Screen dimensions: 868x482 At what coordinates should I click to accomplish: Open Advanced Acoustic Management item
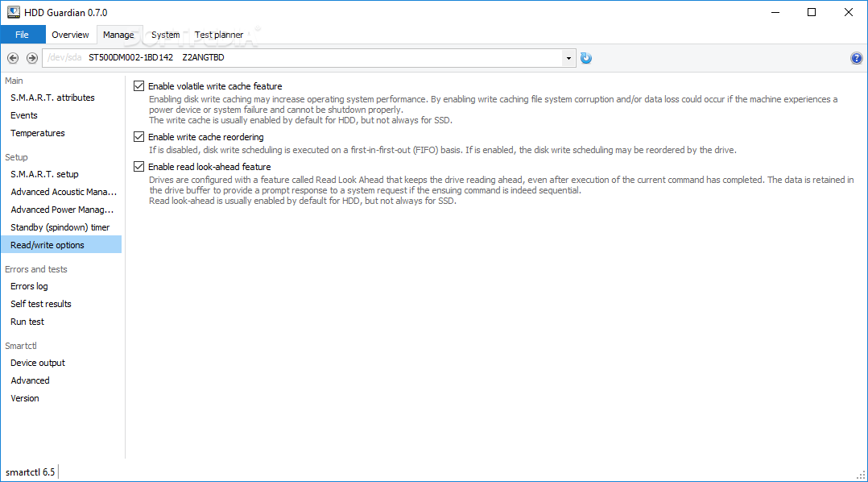pos(64,192)
